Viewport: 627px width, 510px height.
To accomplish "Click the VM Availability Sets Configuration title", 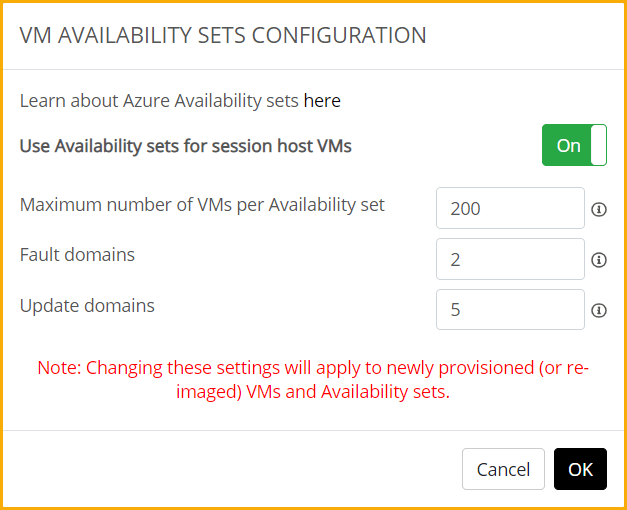I will tap(223, 35).
